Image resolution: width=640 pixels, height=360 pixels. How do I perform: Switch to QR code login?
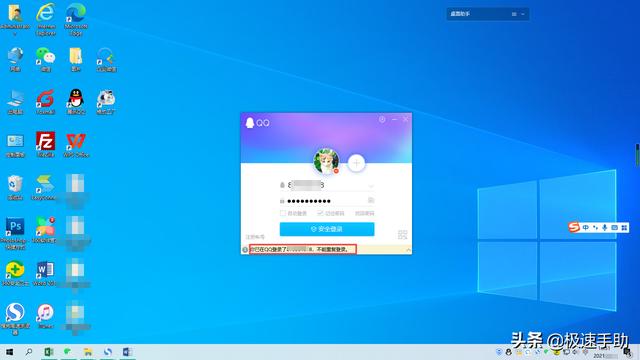click(402, 235)
